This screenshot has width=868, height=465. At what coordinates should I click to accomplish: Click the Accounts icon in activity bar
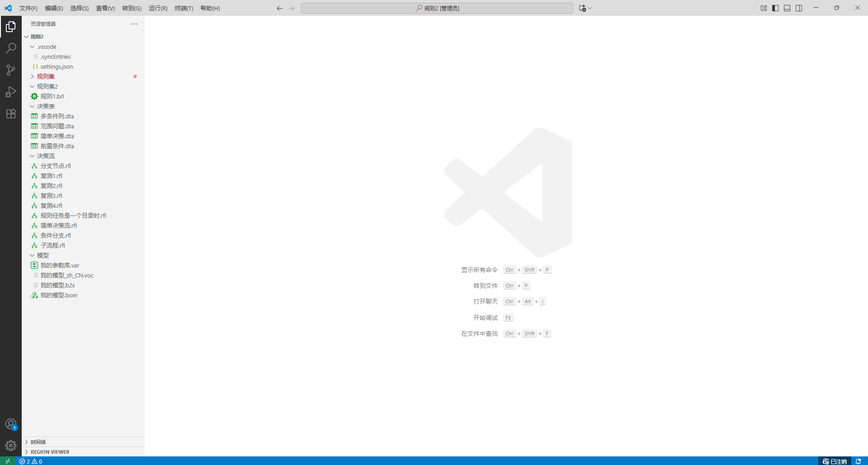(x=11, y=424)
